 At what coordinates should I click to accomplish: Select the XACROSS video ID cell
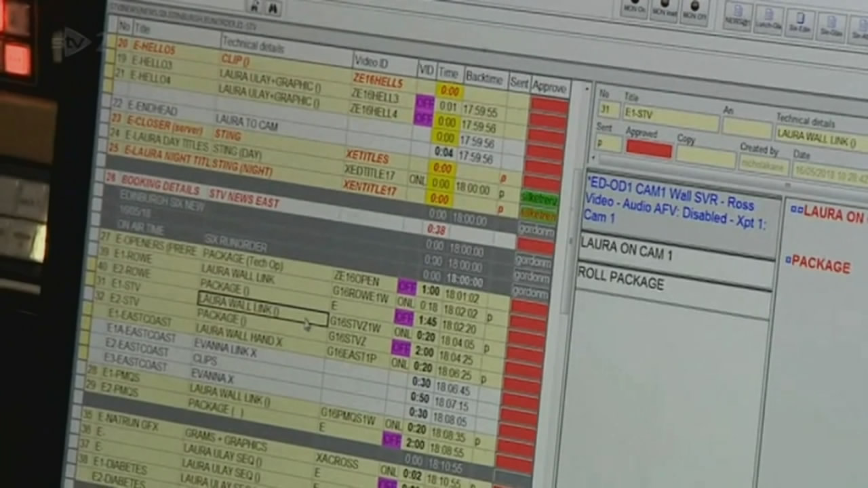point(336,462)
